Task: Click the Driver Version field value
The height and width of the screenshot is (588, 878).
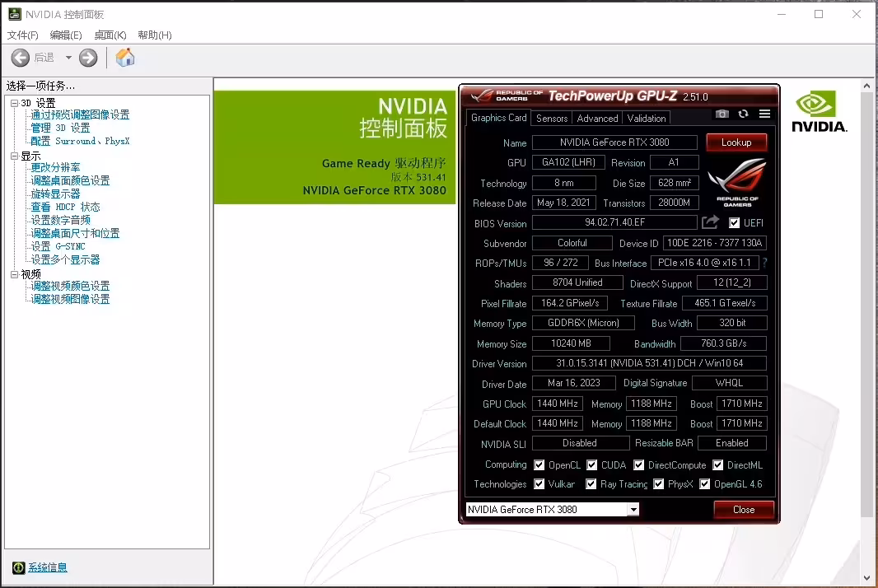Action: coord(649,363)
